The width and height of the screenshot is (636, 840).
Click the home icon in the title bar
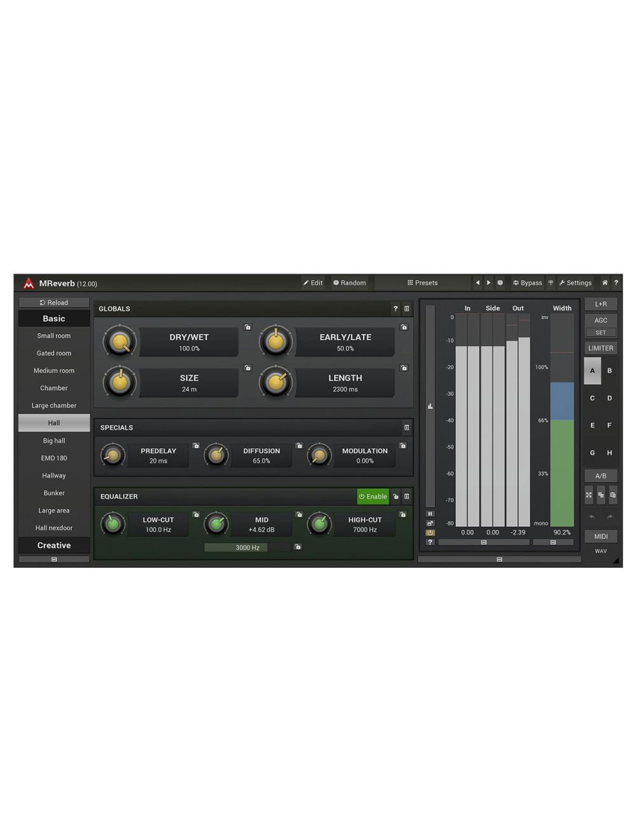point(605,283)
